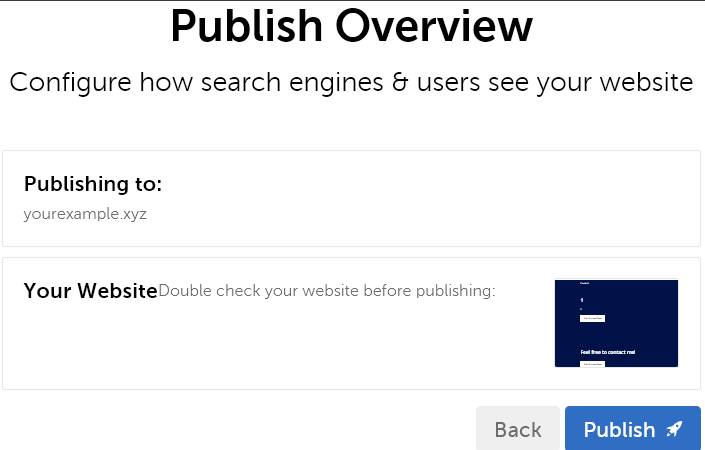This screenshot has width=705, height=450.
Task: Click the 'Your Website' heading
Action: pyautogui.click(x=90, y=291)
